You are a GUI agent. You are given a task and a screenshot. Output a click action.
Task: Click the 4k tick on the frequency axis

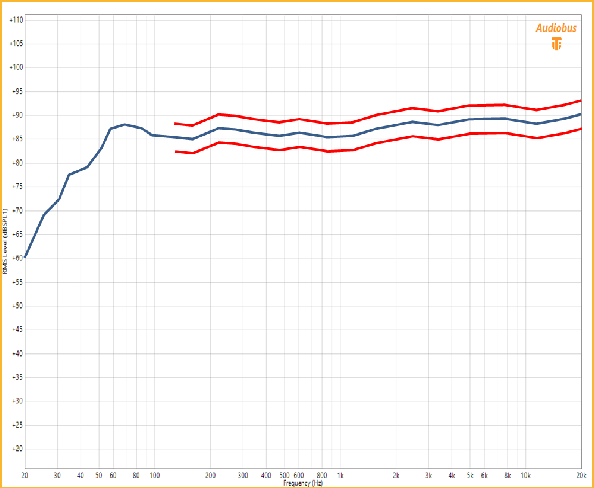pos(452,475)
